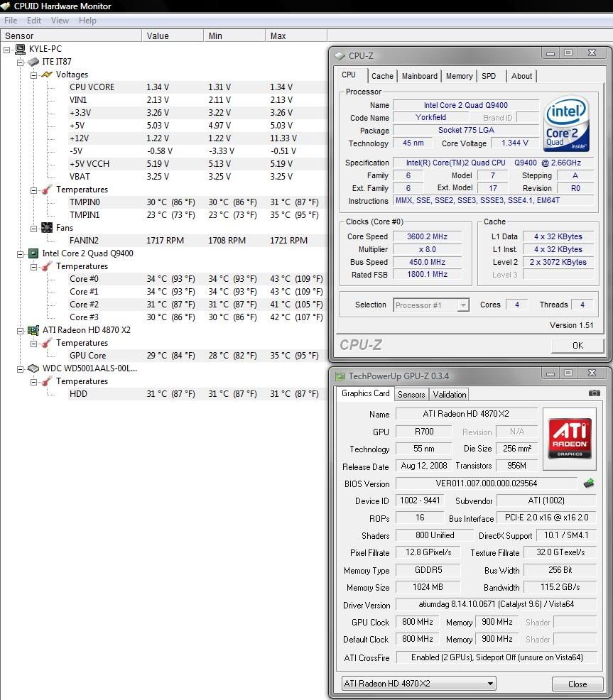Click the ATI Radeon Graphics logo in GPU-Z
Screen dimensions: 613x700
(x=570, y=439)
